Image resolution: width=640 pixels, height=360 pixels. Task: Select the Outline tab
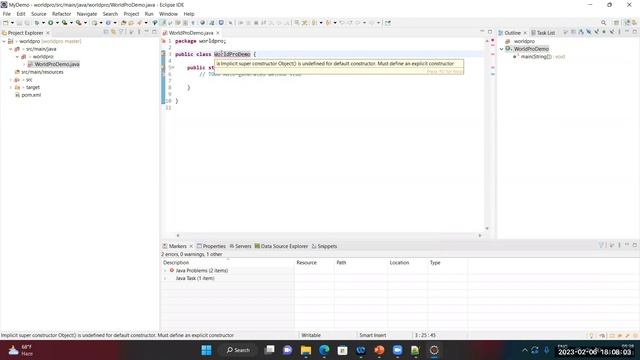(x=512, y=33)
